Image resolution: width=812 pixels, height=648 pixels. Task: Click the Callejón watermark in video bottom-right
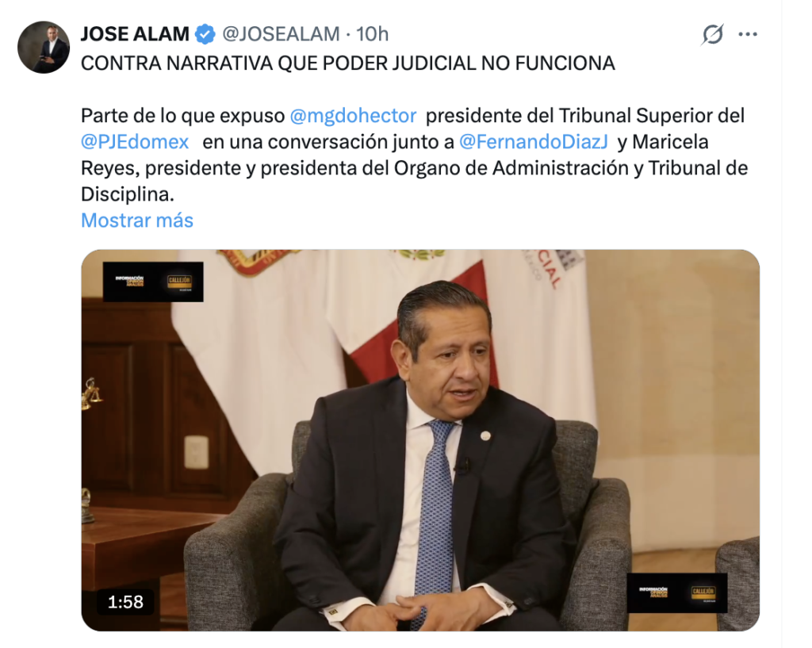[x=677, y=592]
